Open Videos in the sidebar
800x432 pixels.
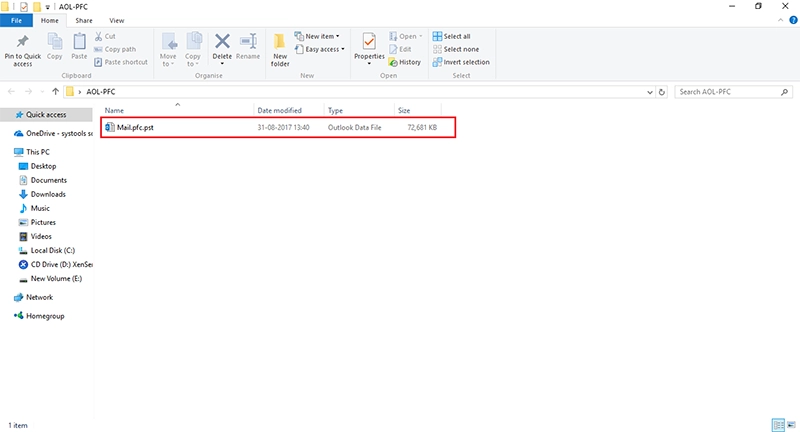(x=35, y=236)
